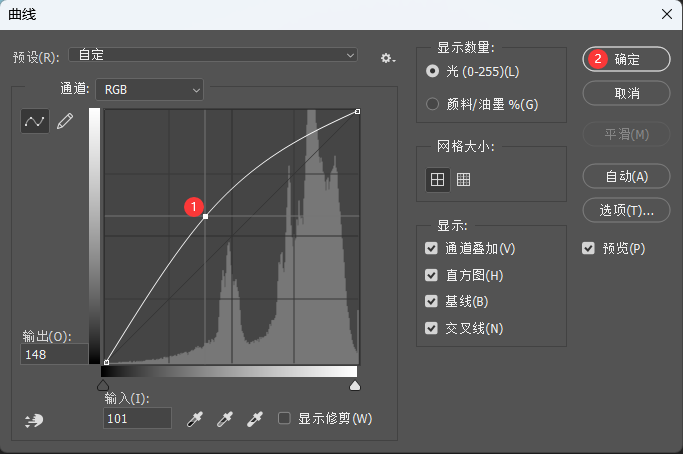Open 选项(T)... dialog

point(626,210)
